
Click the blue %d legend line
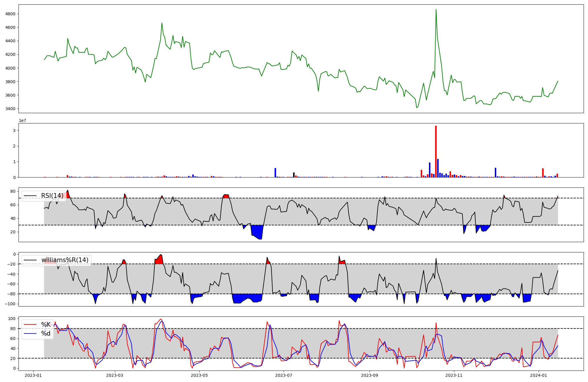point(30,334)
